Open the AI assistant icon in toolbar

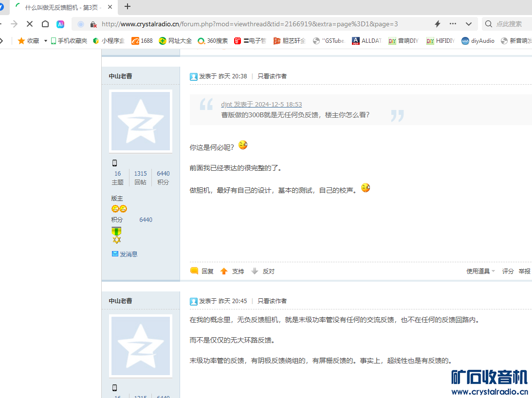[x=60, y=24]
